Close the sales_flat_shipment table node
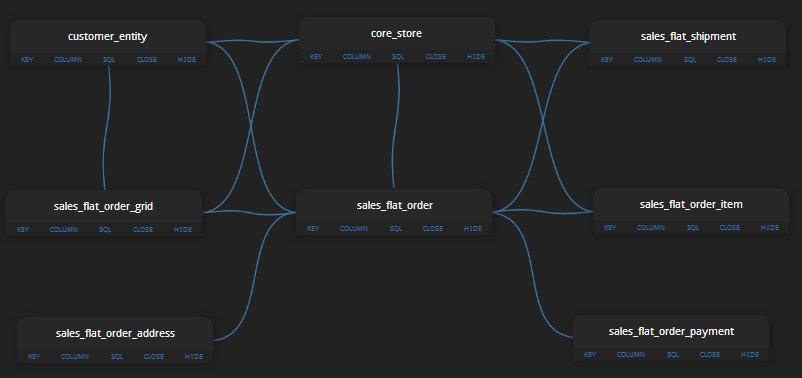 tap(727, 59)
